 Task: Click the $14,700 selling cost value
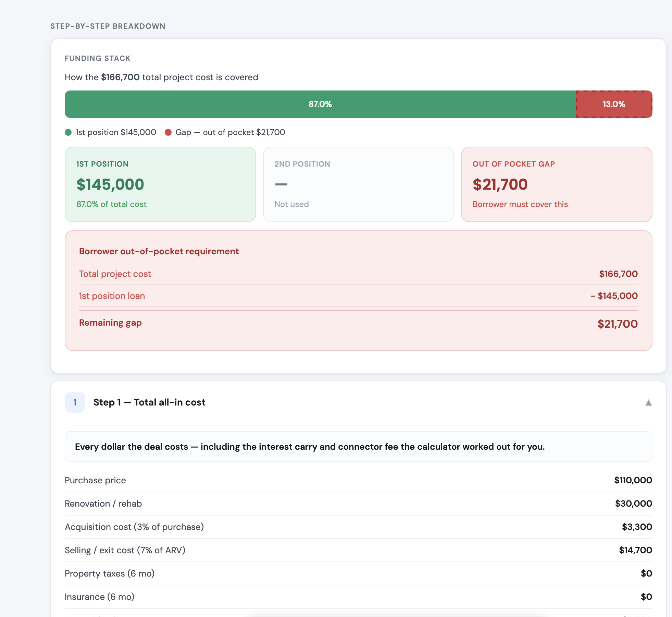pos(635,550)
